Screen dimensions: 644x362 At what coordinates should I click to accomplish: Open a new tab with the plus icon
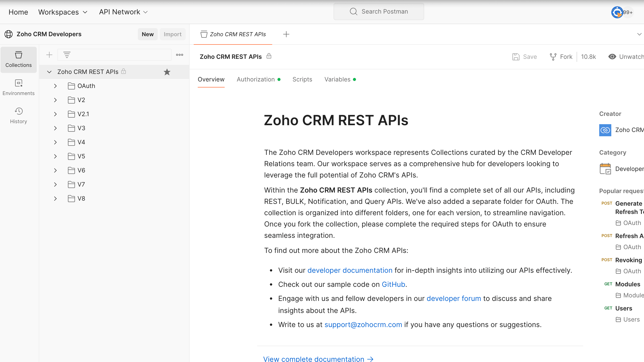pyautogui.click(x=286, y=34)
